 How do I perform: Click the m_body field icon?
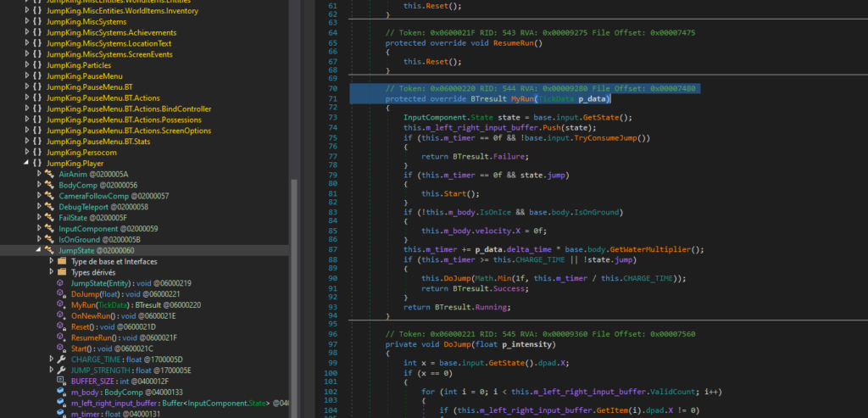61,393
